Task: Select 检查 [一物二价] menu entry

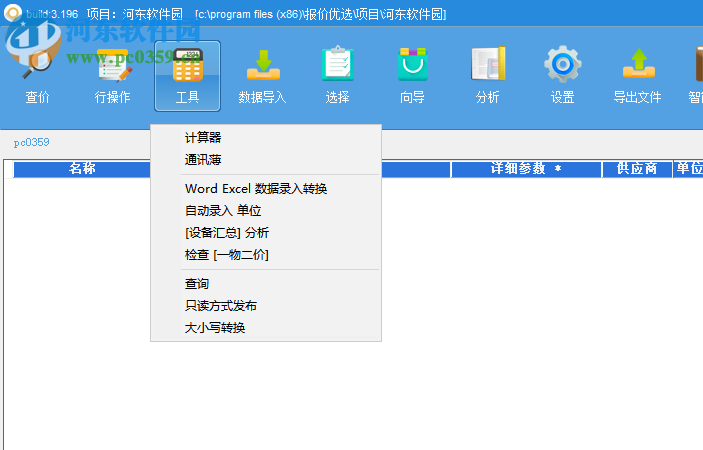Action: click(266, 255)
